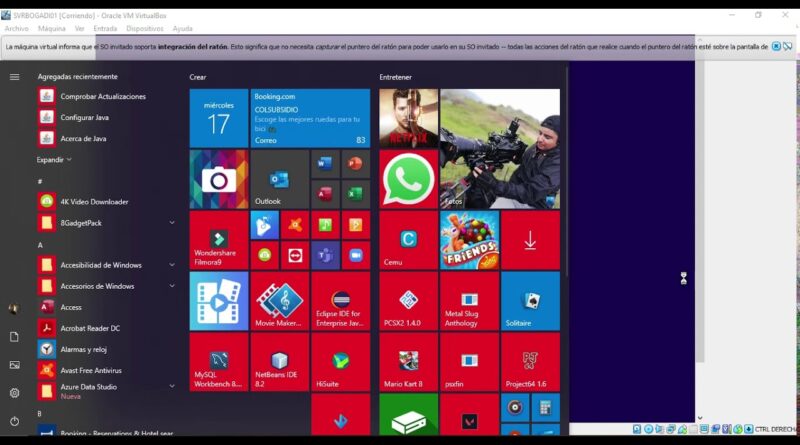Open the Ayuda menu
Image resolution: width=800 pixels, height=445 pixels.
pyautogui.click(x=182, y=29)
